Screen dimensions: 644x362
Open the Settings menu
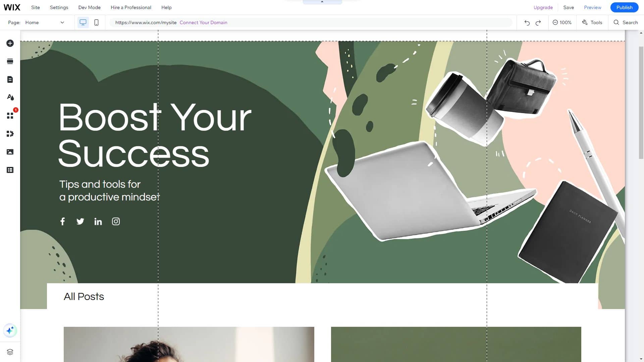[59, 7]
